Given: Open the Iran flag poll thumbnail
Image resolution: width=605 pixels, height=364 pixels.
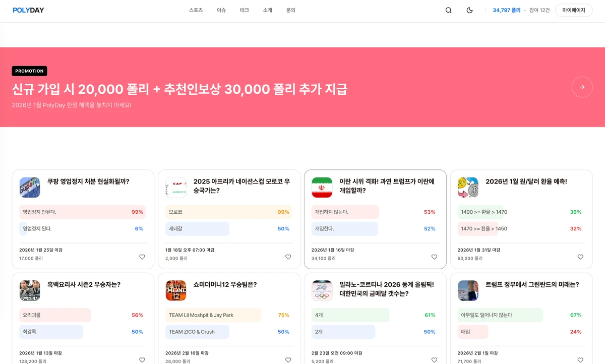Looking at the screenshot, I should 322,188.
